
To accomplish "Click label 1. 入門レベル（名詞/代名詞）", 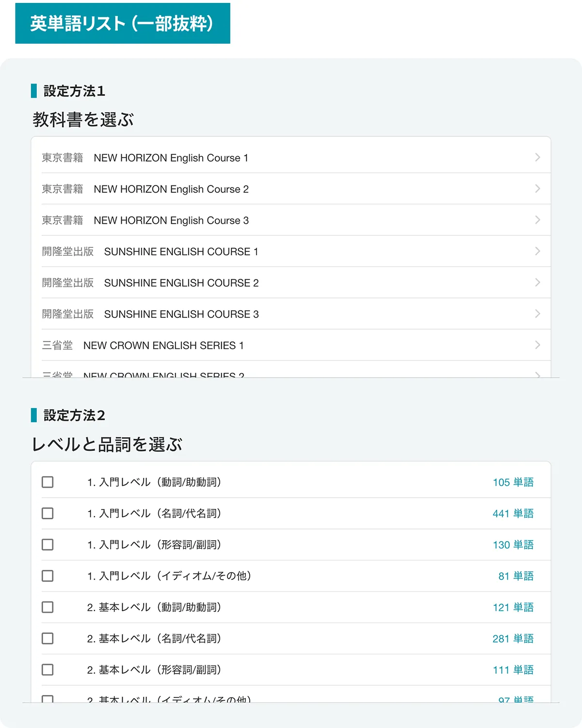I will click(x=154, y=513).
